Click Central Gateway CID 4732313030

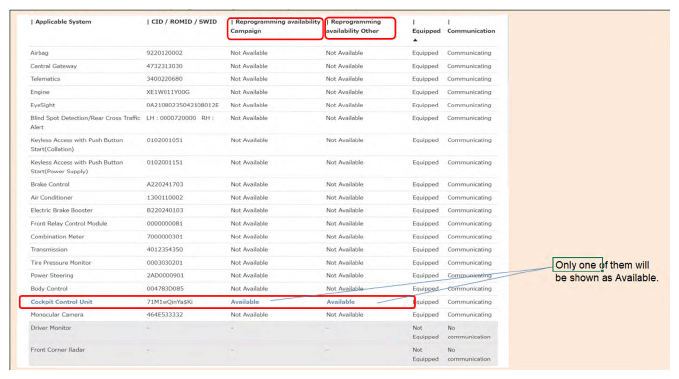click(x=165, y=66)
